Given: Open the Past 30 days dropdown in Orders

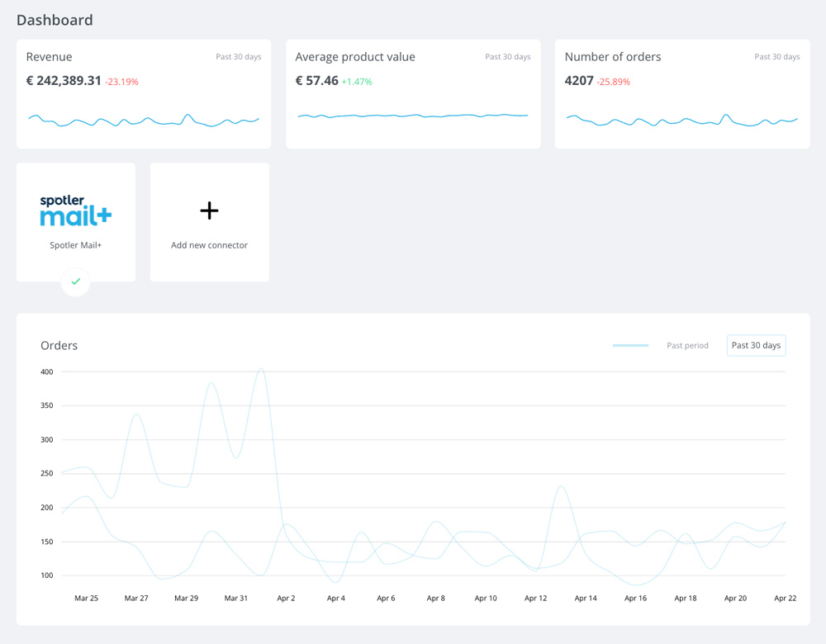Looking at the screenshot, I should (756, 345).
